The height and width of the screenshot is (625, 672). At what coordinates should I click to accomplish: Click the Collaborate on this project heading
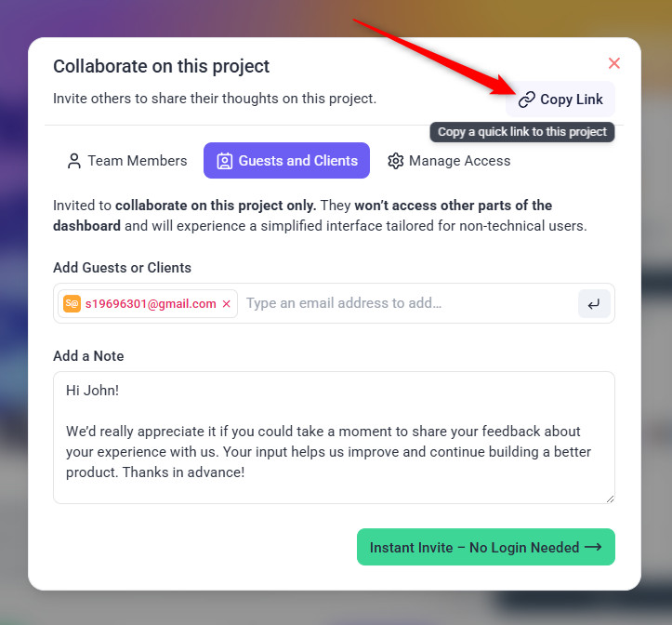[x=161, y=66]
